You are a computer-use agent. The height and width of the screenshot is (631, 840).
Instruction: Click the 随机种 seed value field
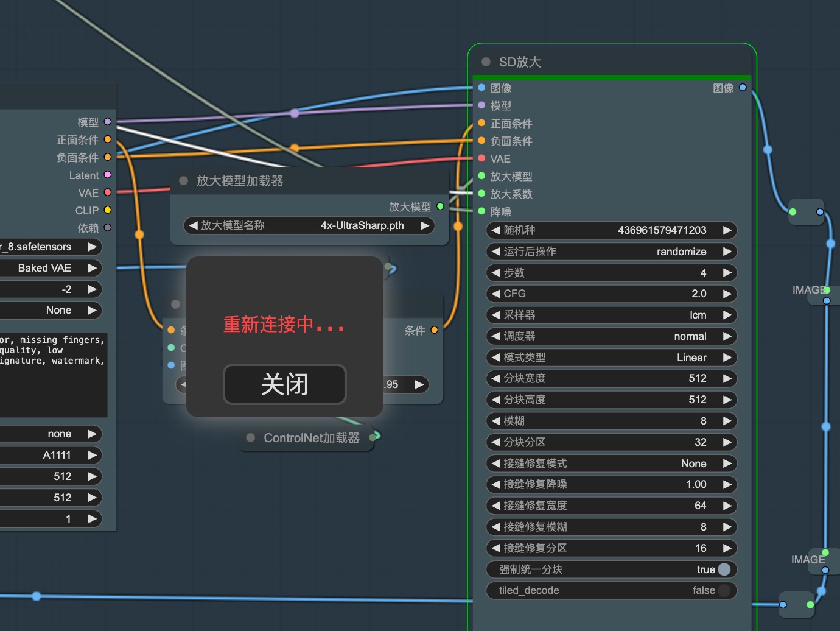tap(611, 230)
